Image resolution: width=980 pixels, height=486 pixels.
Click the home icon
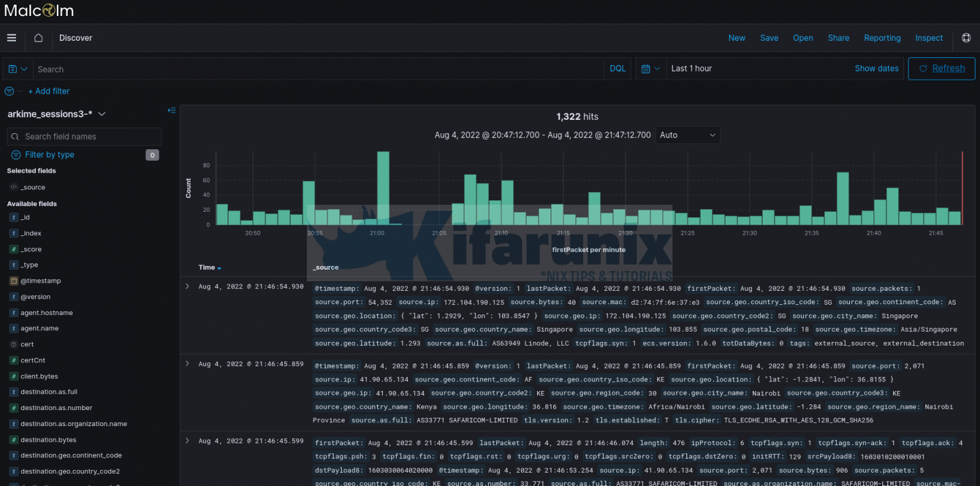(x=38, y=38)
